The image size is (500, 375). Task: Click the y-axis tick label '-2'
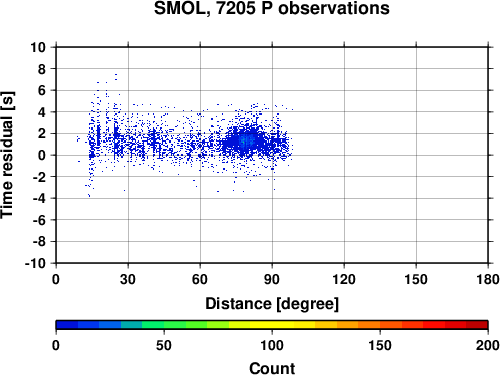click(39, 177)
